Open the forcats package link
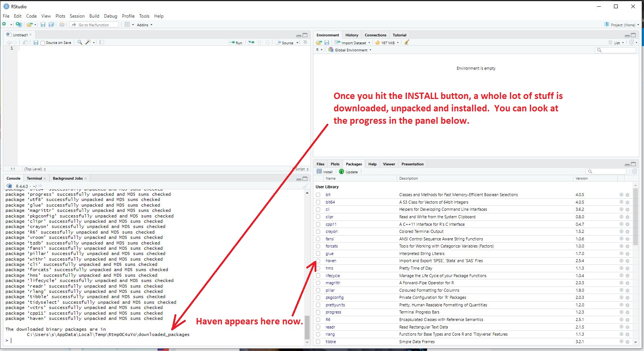The width and height of the screenshot is (644, 351). [331, 246]
